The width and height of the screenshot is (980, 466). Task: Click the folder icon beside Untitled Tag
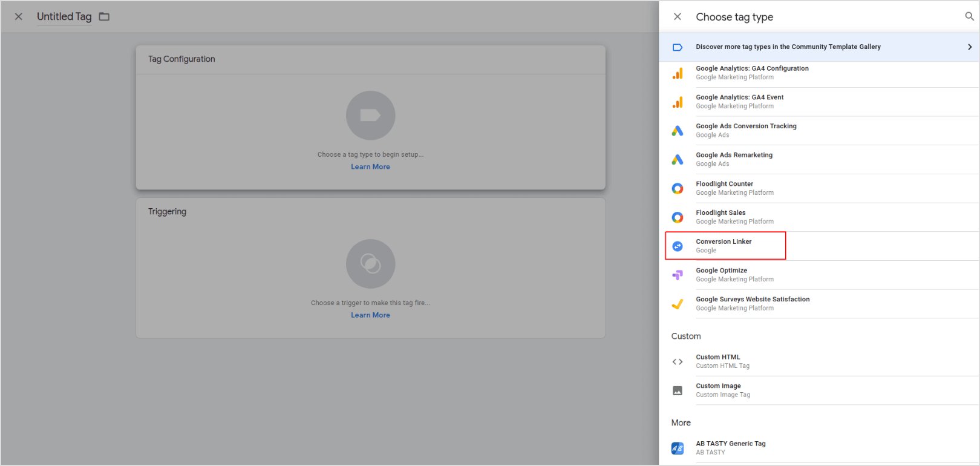105,17
